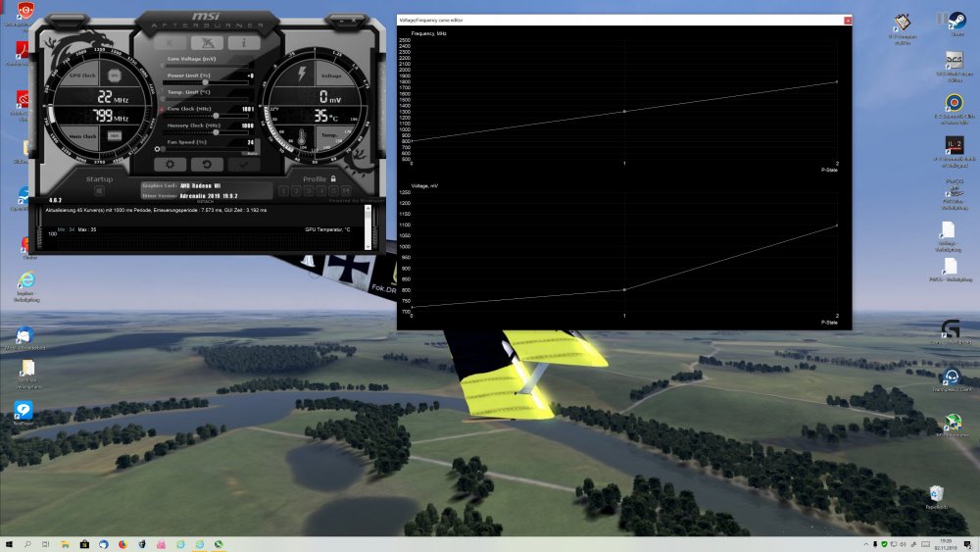Open Firefox from taskbar
Image resolution: width=980 pixels, height=552 pixels.
(x=122, y=544)
